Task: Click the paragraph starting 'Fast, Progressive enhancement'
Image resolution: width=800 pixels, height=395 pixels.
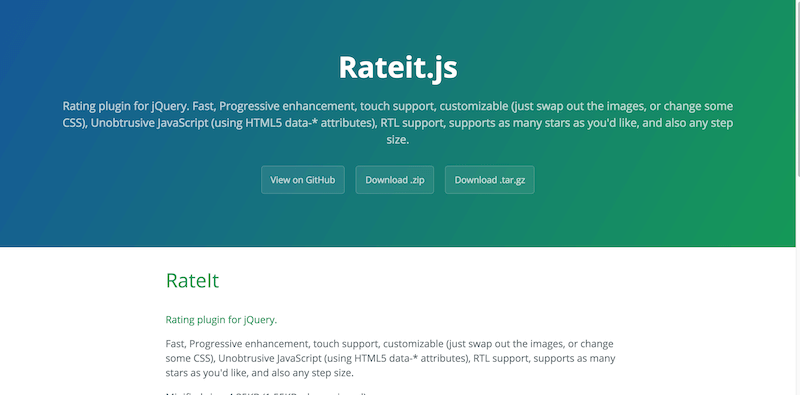Action: [x=390, y=358]
